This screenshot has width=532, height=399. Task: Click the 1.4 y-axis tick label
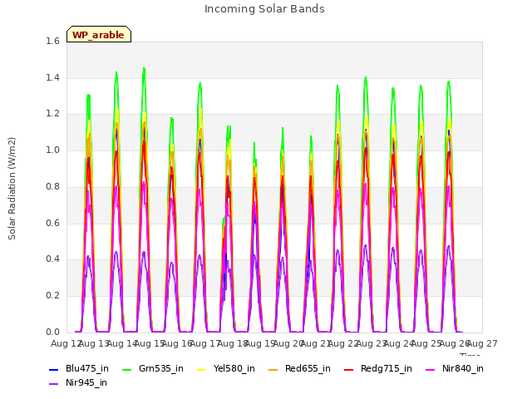click(x=52, y=77)
